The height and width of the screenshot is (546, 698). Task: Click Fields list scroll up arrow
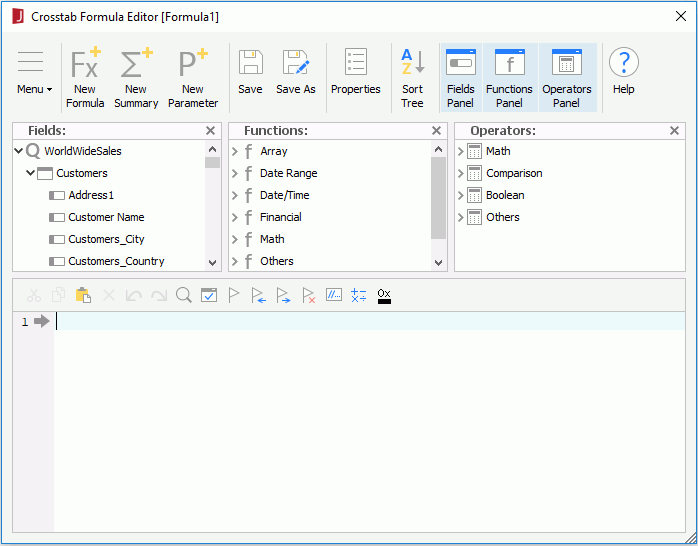[213, 149]
